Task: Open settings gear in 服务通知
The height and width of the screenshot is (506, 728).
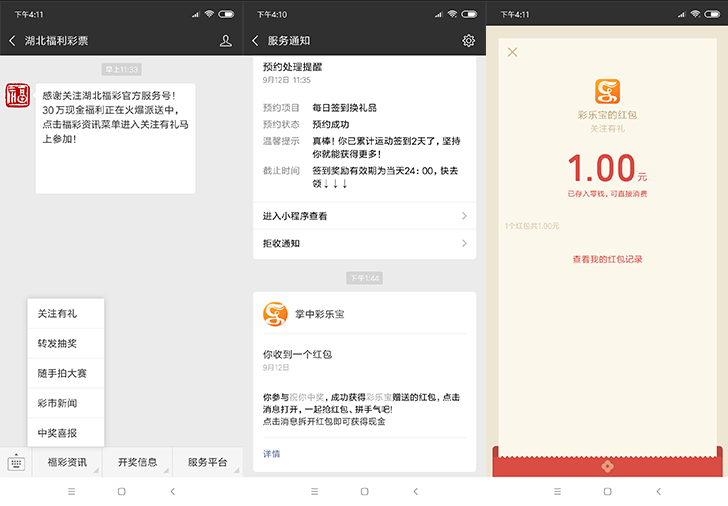Action: [468, 41]
